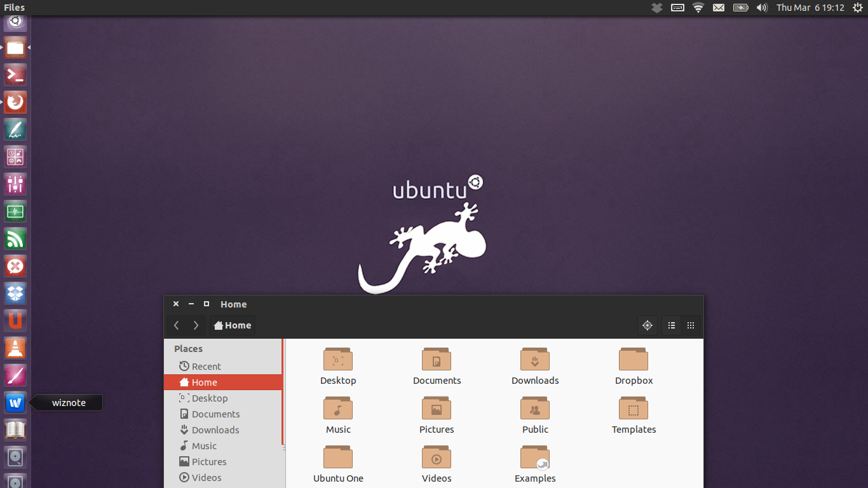Open wiznote from the launcher

[15, 403]
